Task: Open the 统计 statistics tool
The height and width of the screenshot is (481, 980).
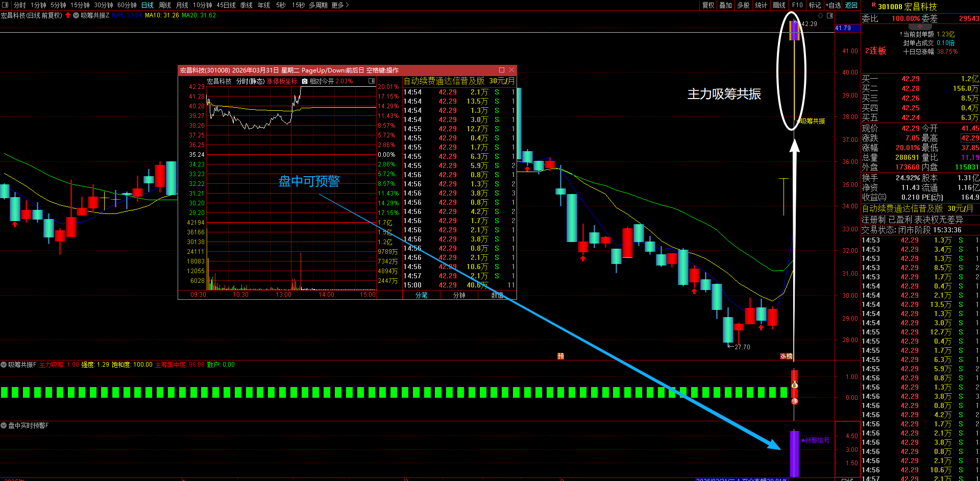Action: click(761, 5)
